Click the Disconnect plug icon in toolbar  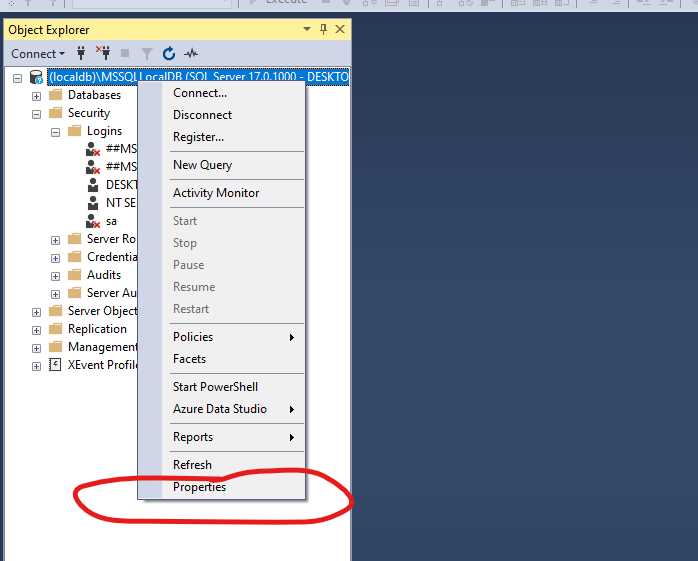click(102, 53)
